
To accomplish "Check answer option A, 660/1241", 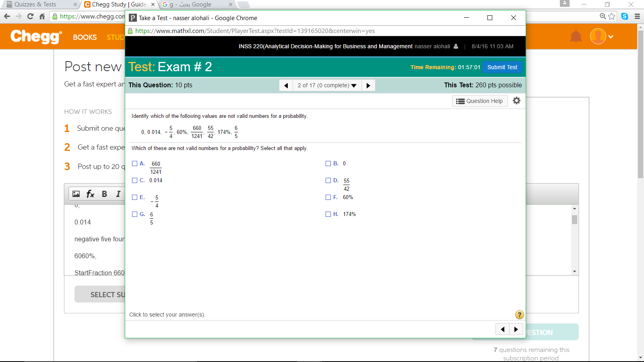I will [x=134, y=163].
